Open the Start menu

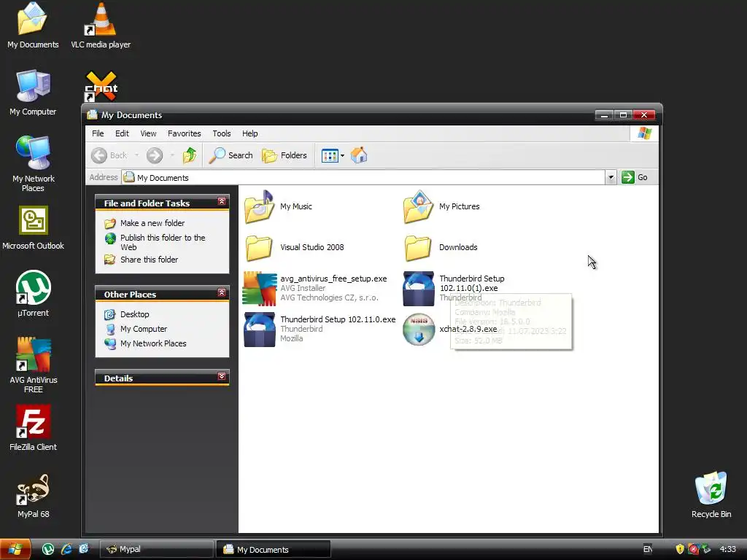click(x=16, y=549)
